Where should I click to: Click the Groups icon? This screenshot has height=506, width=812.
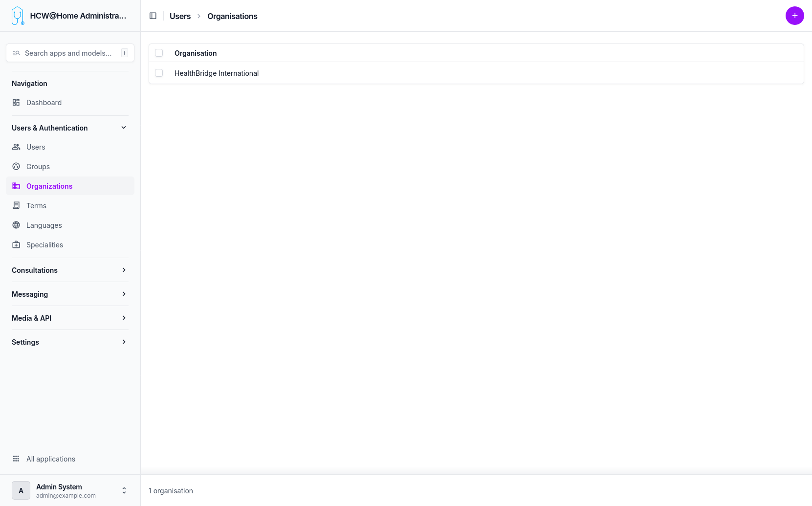click(x=16, y=166)
